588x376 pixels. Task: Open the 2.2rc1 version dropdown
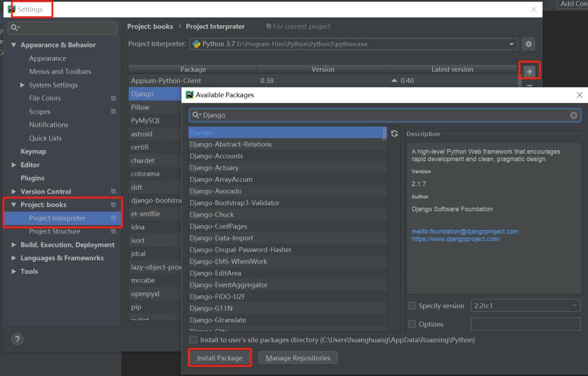click(x=574, y=305)
